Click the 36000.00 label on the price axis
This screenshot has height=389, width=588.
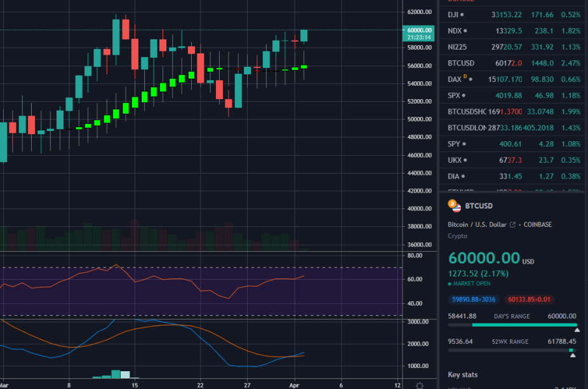click(x=419, y=245)
